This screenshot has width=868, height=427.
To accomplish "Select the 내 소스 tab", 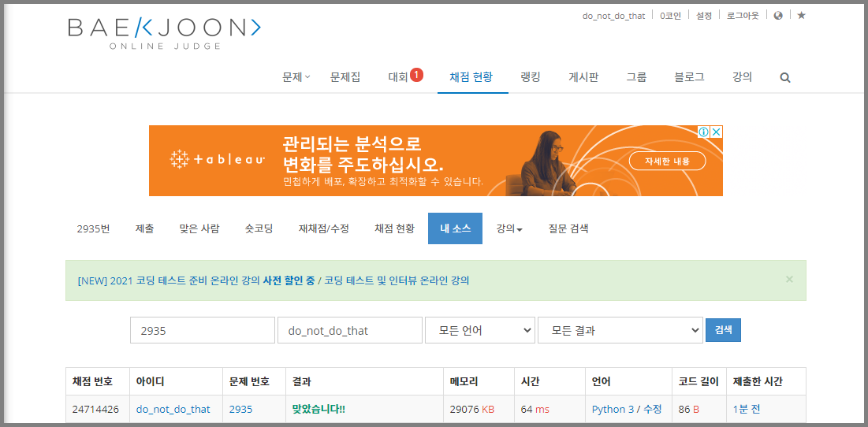I will pos(455,228).
